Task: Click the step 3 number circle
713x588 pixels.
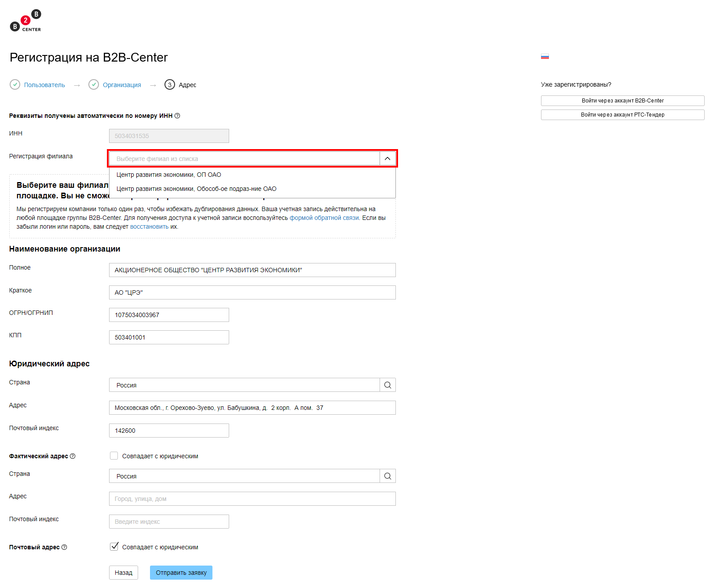Action: pyautogui.click(x=170, y=84)
